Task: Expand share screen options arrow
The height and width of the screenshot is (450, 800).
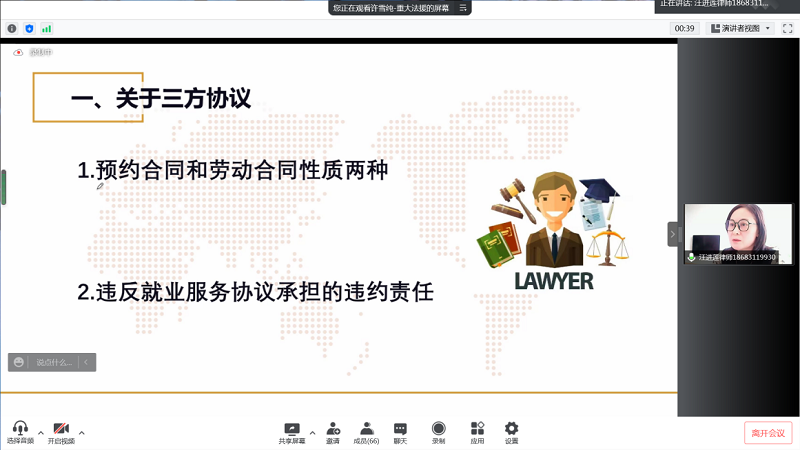Action: (x=312, y=433)
